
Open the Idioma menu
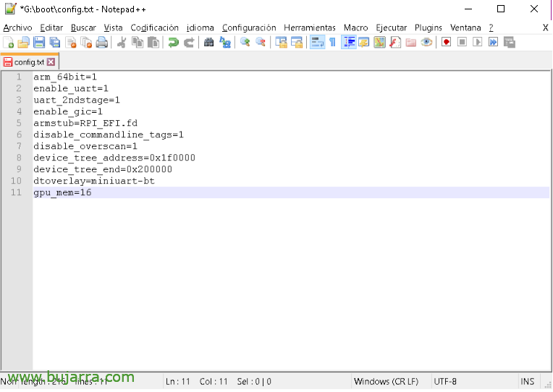[200, 27]
